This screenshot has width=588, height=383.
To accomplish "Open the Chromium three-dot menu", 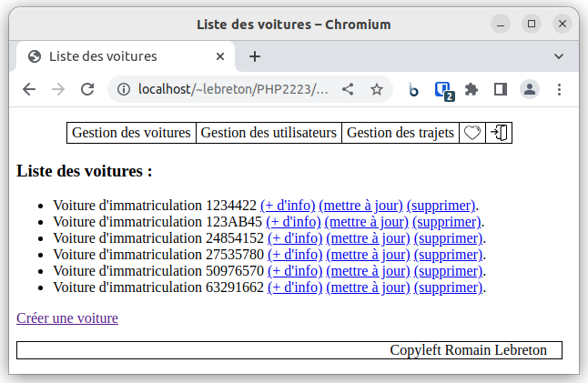I will [559, 89].
